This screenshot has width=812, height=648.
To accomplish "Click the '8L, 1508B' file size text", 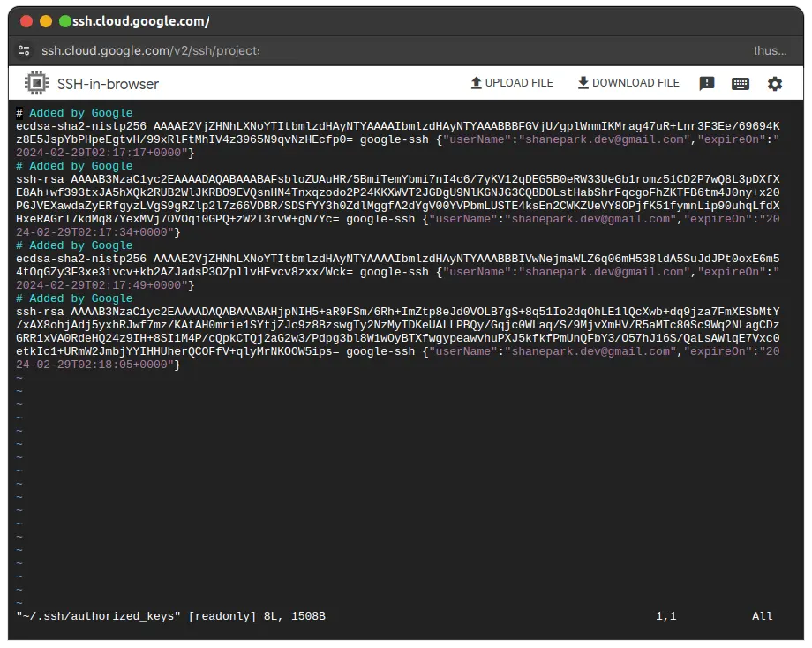I will pyautogui.click(x=295, y=616).
